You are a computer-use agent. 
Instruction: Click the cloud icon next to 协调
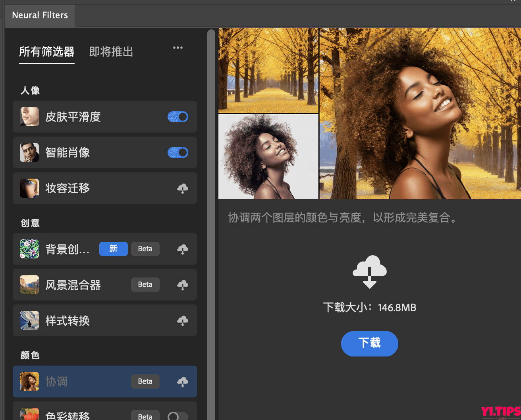pyautogui.click(x=183, y=381)
